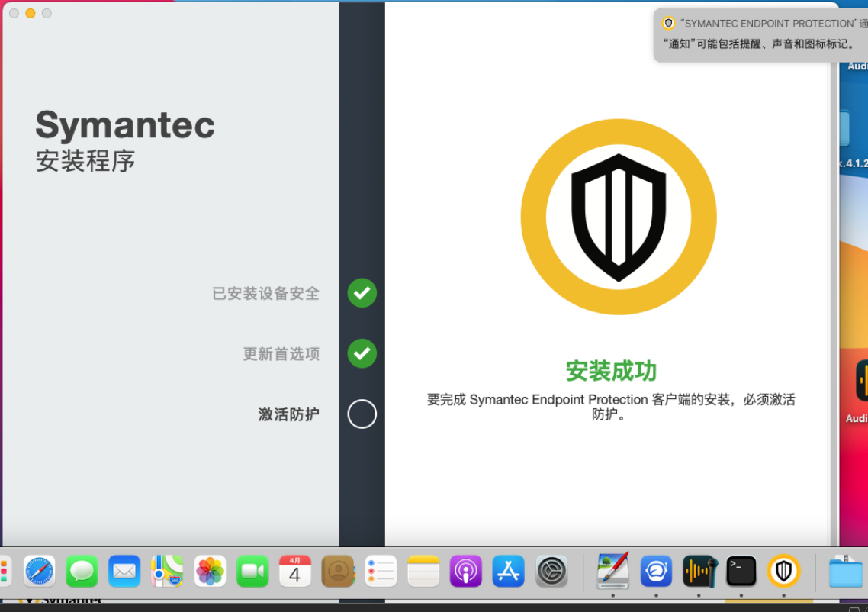Open Safari from the Dock
868x612 pixels.
click(40, 571)
